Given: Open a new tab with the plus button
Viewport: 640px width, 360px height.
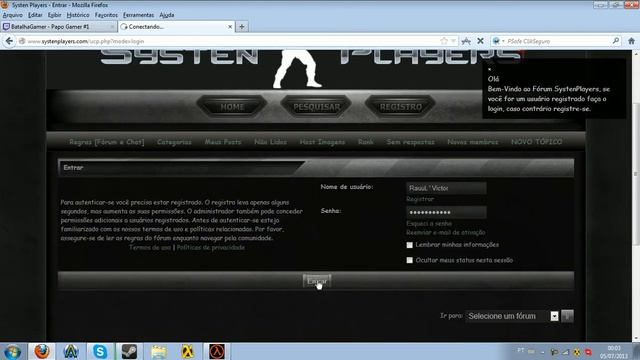Looking at the screenshot, I should (x=242, y=27).
